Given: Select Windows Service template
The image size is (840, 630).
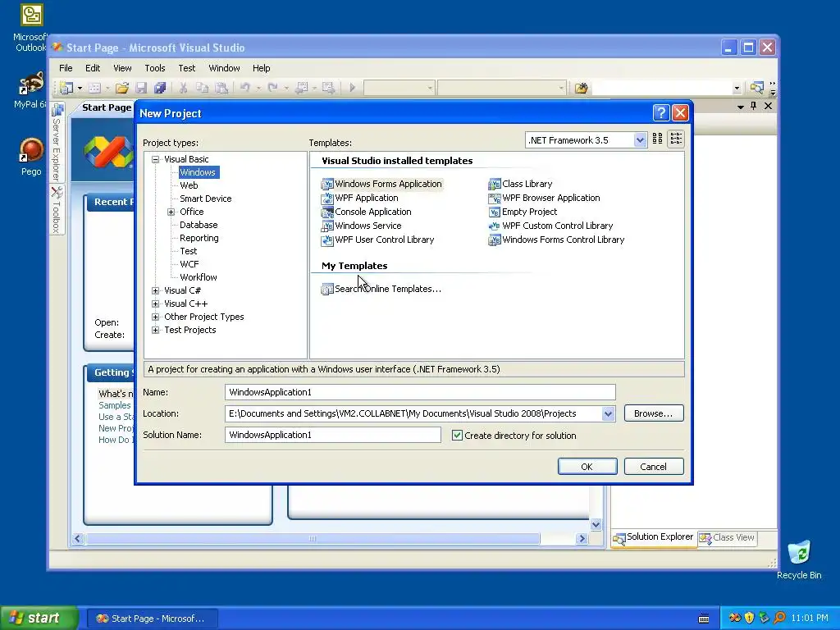Looking at the screenshot, I should 362,226.
